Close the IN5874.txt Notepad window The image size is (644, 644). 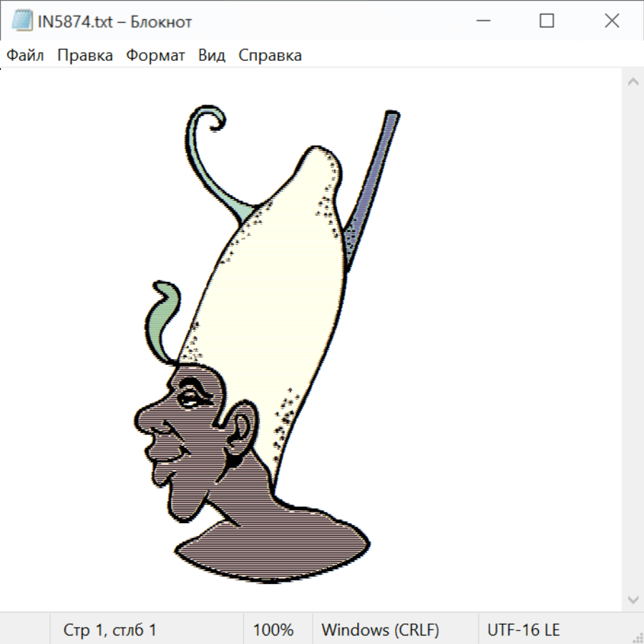coord(612,21)
